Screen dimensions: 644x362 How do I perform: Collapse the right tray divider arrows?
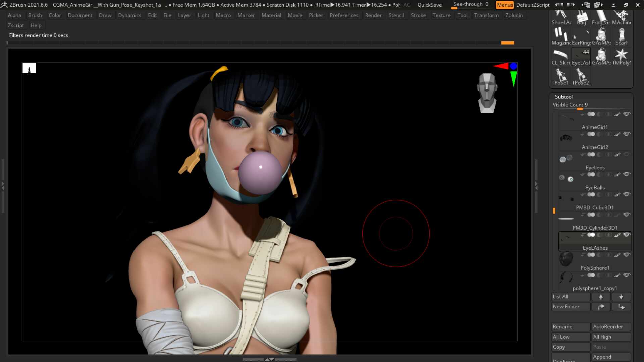tap(536, 186)
